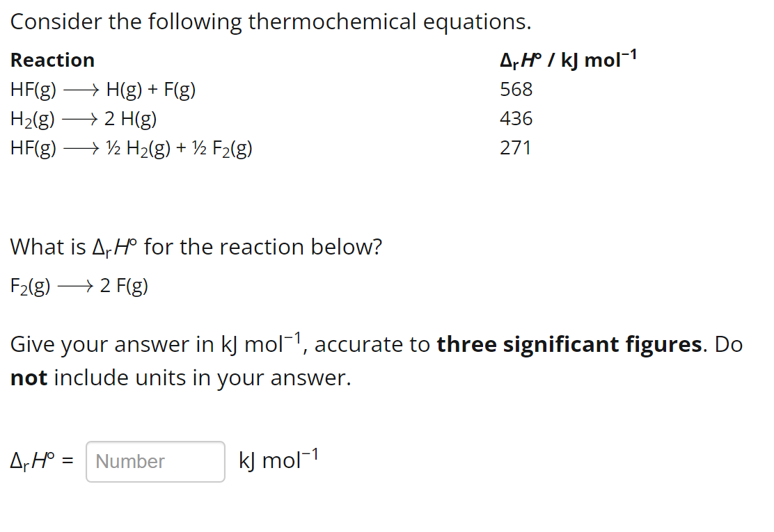Click the Reaction column header

pyautogui.click(x=52, y=61)
